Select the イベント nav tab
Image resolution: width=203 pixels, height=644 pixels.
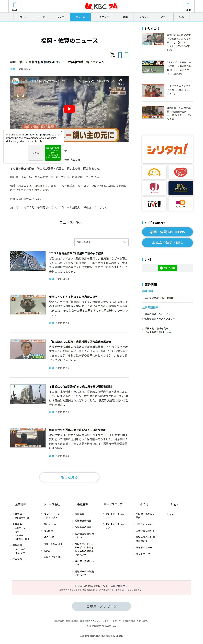144,17
